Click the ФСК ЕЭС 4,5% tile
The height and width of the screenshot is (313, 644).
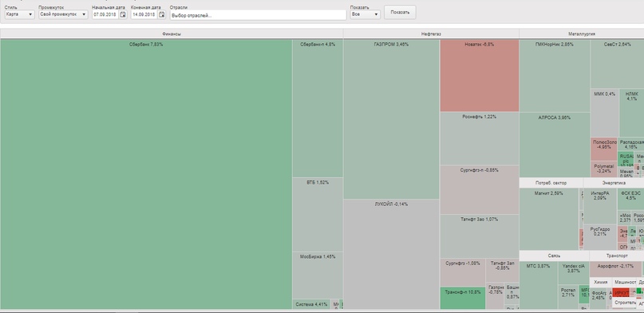[631, 200]
